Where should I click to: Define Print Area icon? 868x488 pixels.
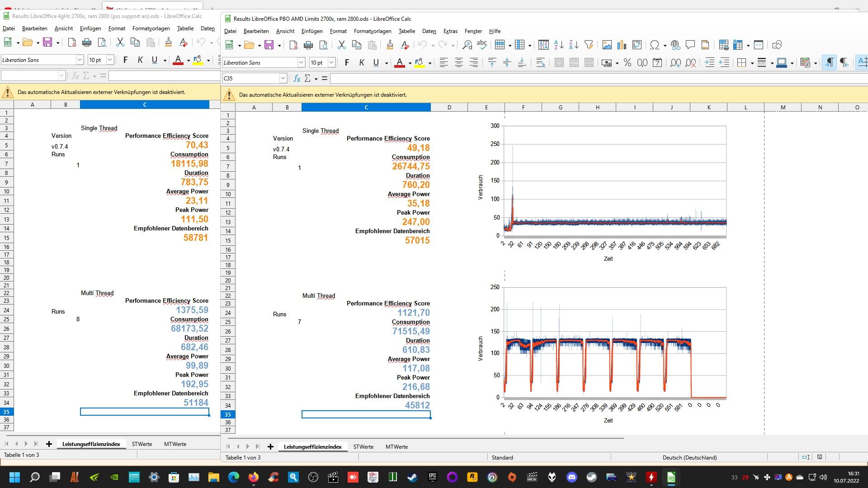[723, 45]
